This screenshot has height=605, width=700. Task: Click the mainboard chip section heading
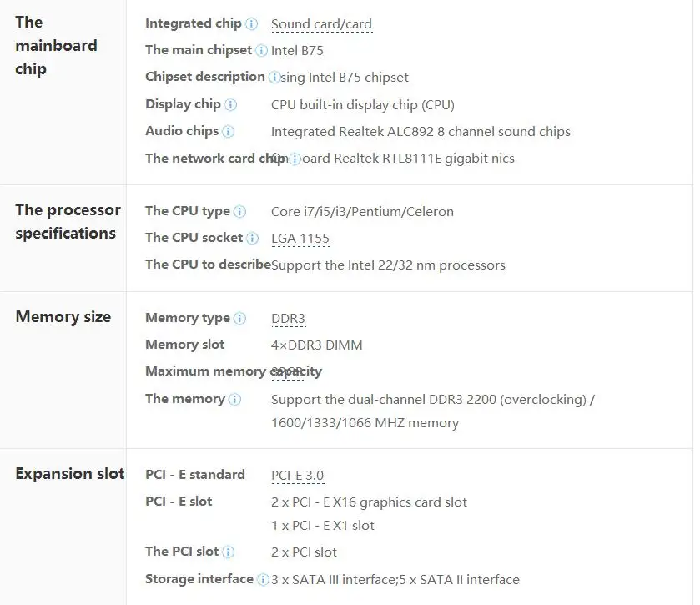(x=56, y=45)
